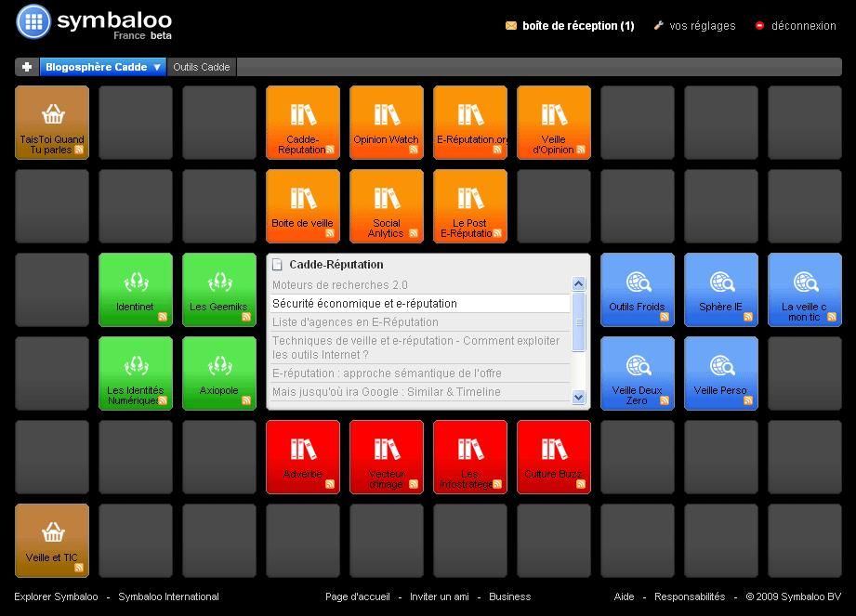Screen dimensions: 856x616
Task: Switch to the Outils Cadde tab
Action: pyautogui.click(x=202, y=67)
